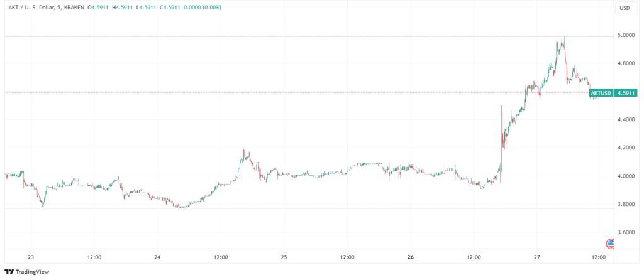Click date label 23 on the time axis

click(31, 257)
